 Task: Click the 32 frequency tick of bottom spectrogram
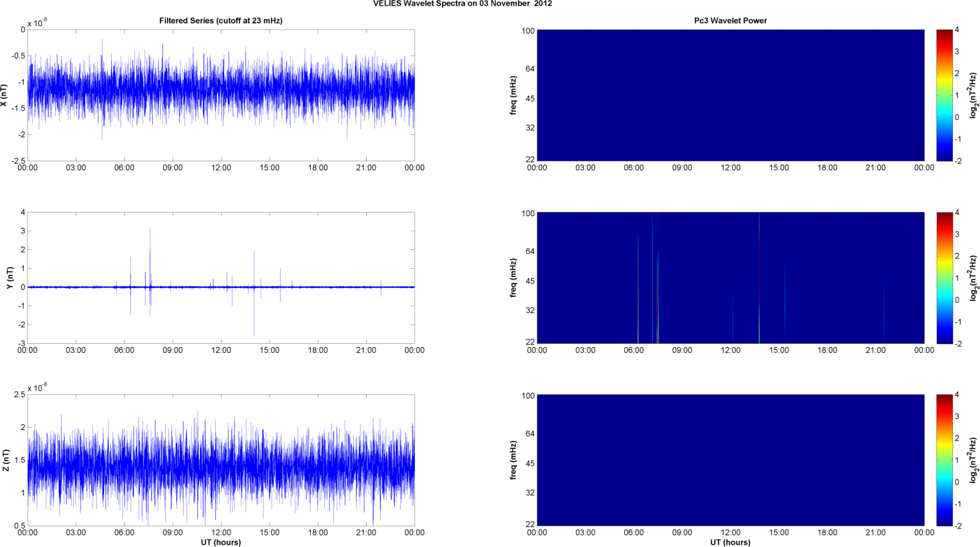(530, 492)
